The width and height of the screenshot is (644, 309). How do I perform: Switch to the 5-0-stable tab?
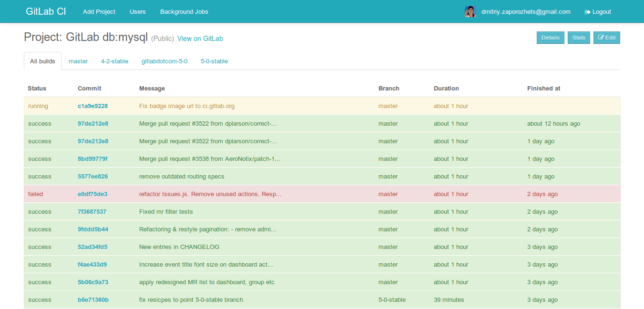214,61
